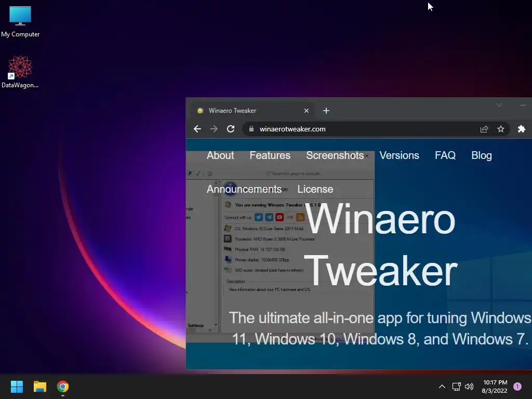
Task: Go back in Chrome browser
Action: [x=197, y=129]
